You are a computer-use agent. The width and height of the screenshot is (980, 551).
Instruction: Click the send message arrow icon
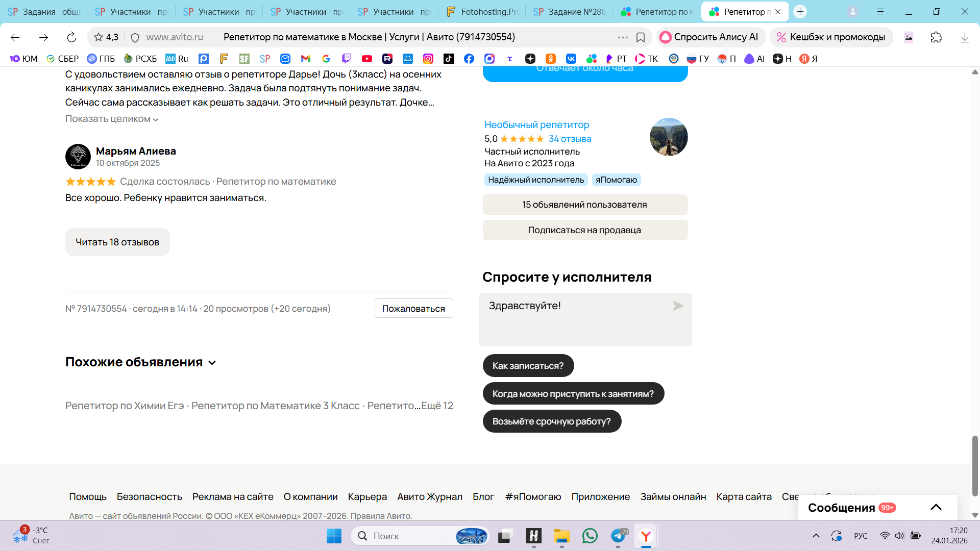coord(678,306)
